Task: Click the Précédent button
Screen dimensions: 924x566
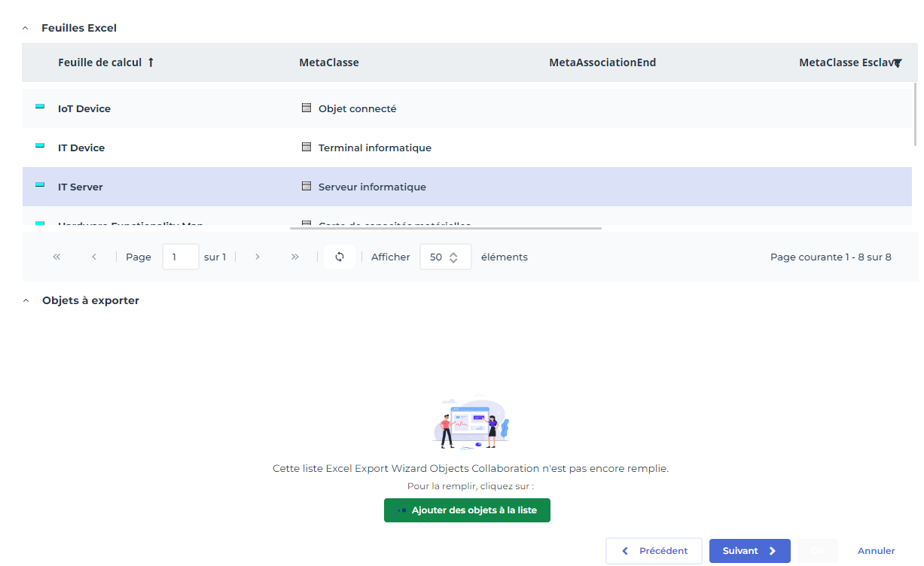Action: tap(654, 551)
